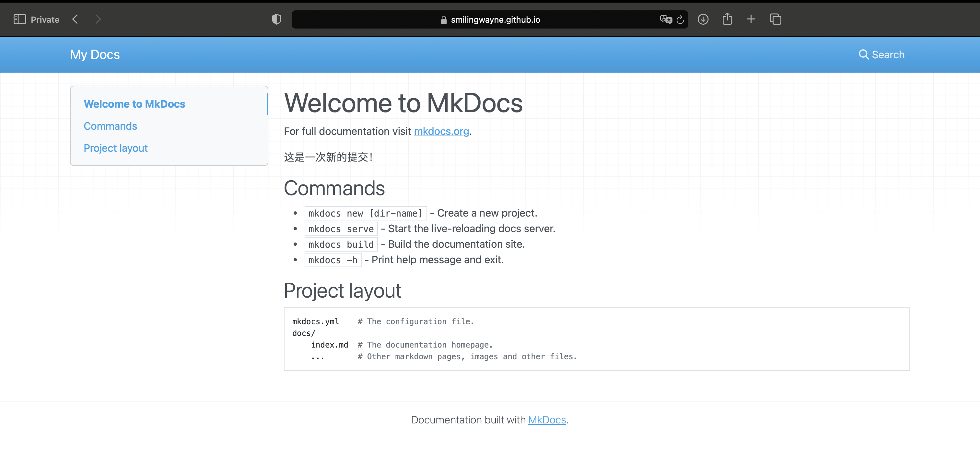Screen dimensions: 980x474
Task: Click the 'mkdocs new [dir-name]' code
Action: point(365,213)
